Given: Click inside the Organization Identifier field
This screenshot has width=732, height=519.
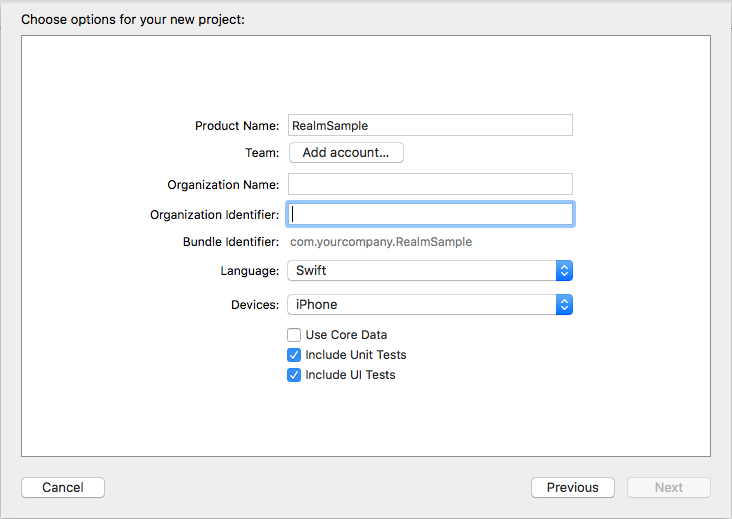Looking at the screenshot, I should pos(430,214).
